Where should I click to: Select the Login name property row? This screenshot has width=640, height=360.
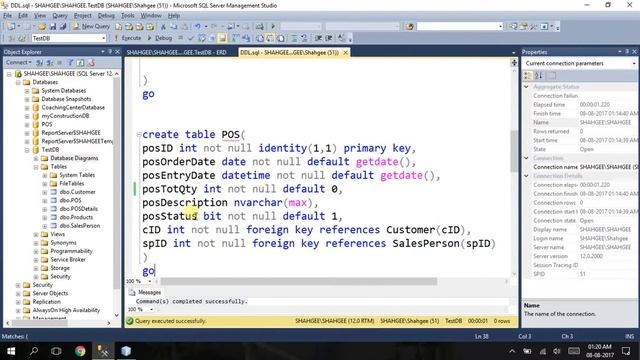[x=581, y=238]
